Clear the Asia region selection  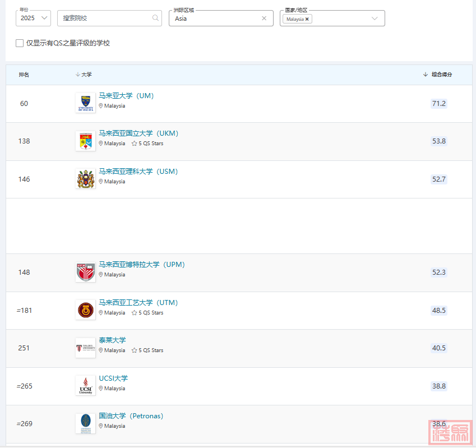pos(264,18)
